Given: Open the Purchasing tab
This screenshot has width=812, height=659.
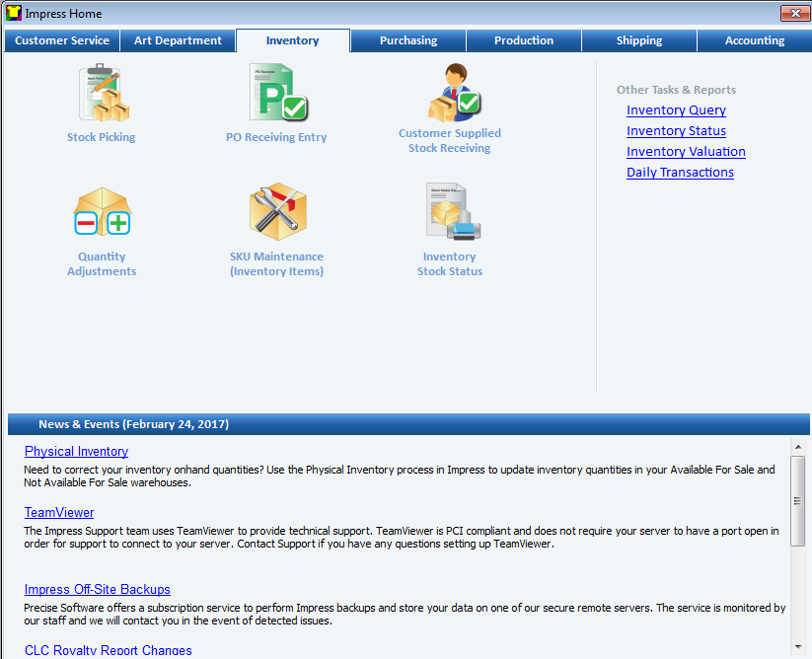Looking at the screenshot, I should click(x=407, y=40).
